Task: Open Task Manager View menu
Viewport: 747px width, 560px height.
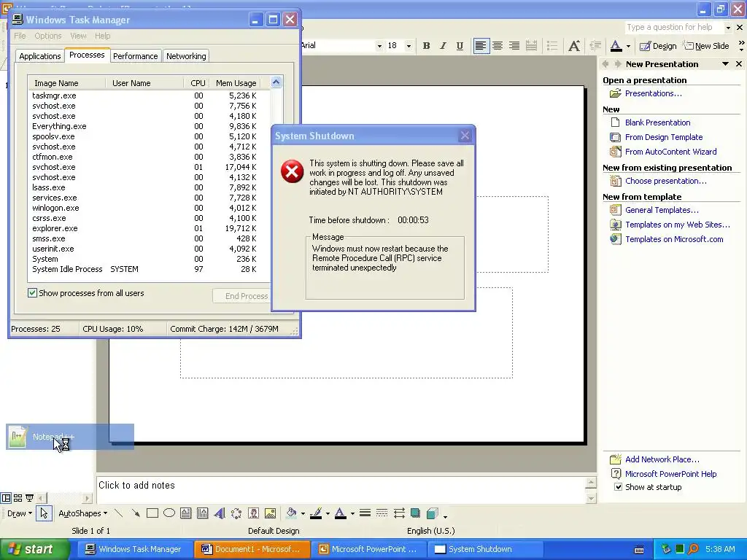Action: tap(78, 36)
